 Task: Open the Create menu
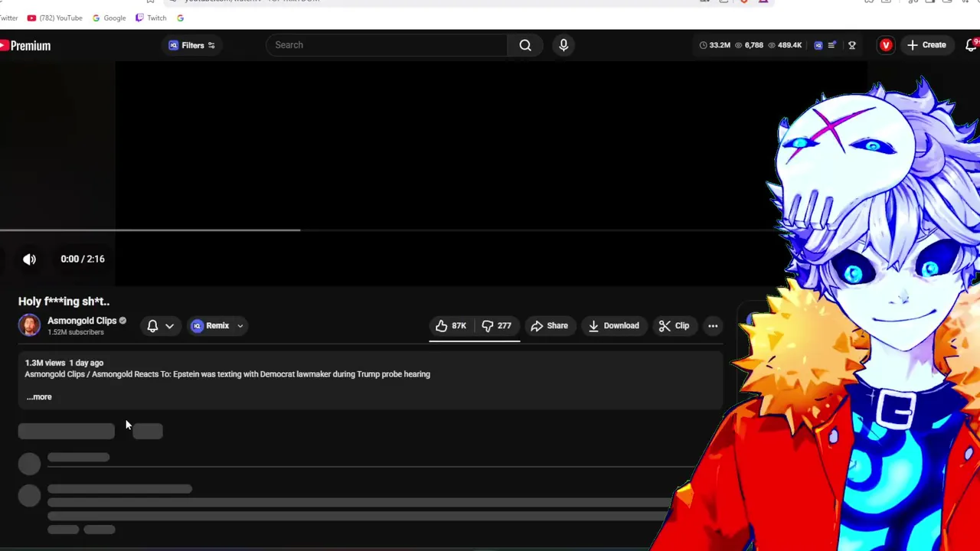click(926, 45)
